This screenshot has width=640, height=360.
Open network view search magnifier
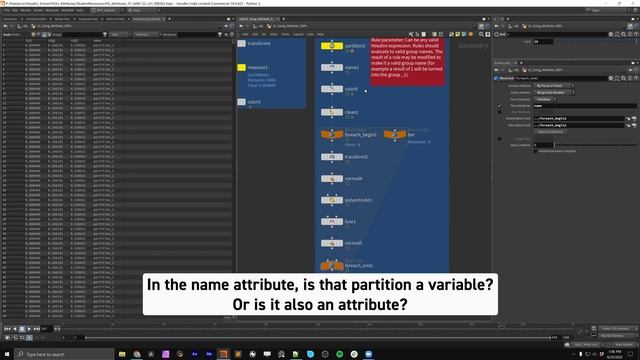click(x=481, y=34)
